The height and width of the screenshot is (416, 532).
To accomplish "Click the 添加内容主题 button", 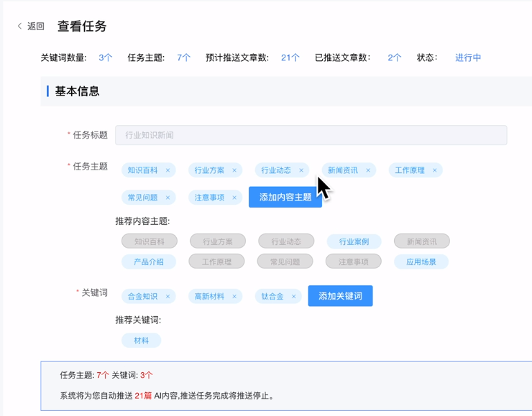I will pos(285,198).
